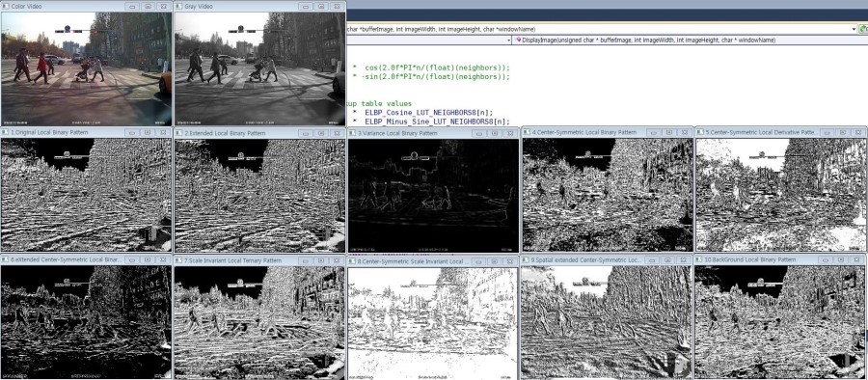Open the scope dropdown left of DisplayImage
868x380 pixels.
508,41
